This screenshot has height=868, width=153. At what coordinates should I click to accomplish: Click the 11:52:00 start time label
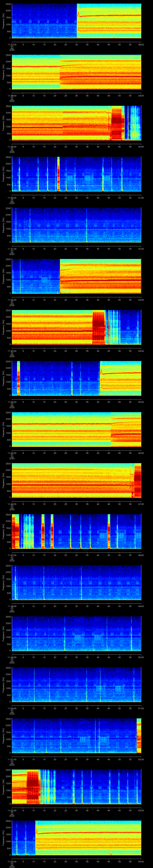point(12,810)
